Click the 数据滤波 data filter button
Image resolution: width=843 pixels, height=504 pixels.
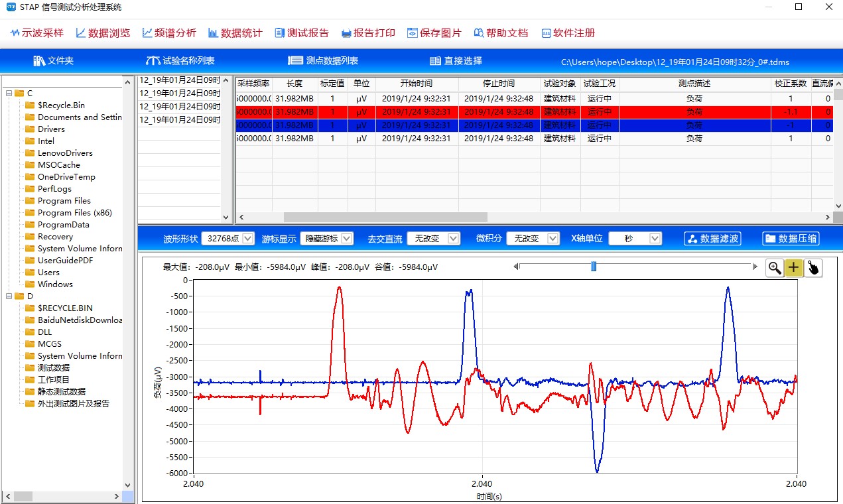click(712, 239)
